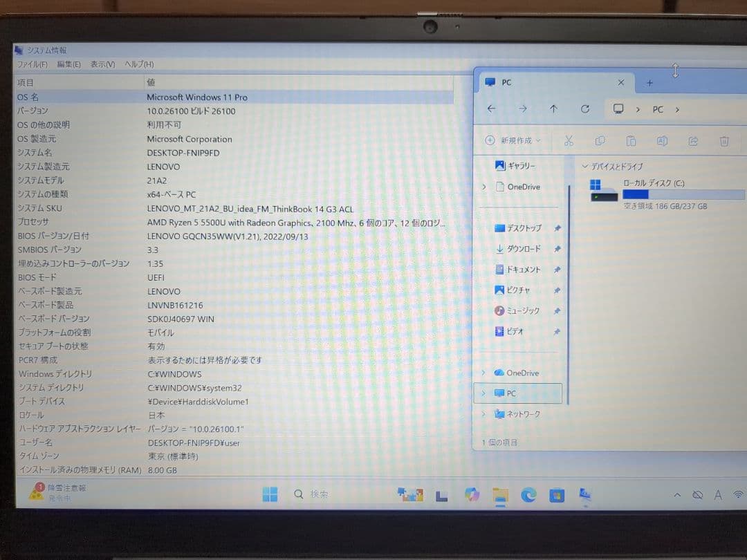The height and width of the screenshot is (560, 747).
Task: Open Gallery from the Explorer sidebar
Action: [515, 165]
